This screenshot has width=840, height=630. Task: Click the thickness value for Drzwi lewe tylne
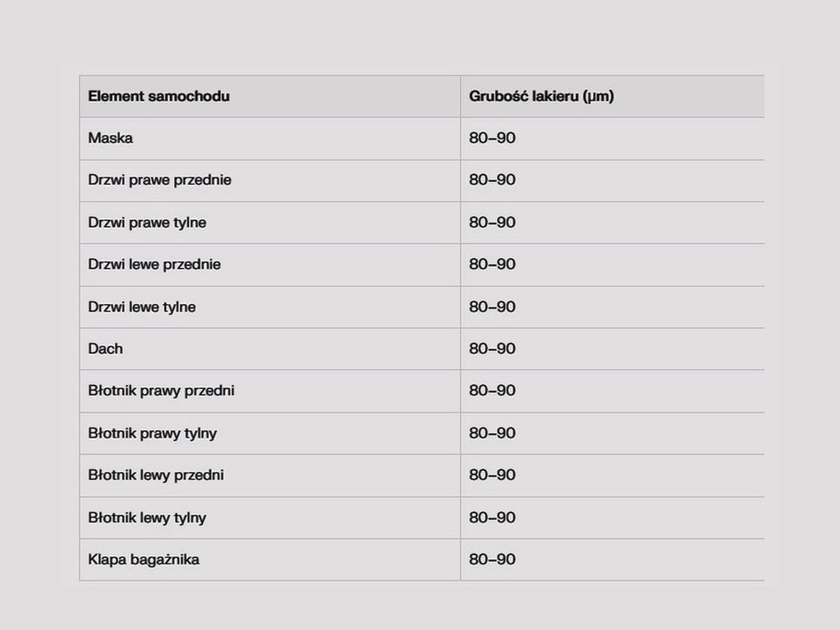pos(492,307)
